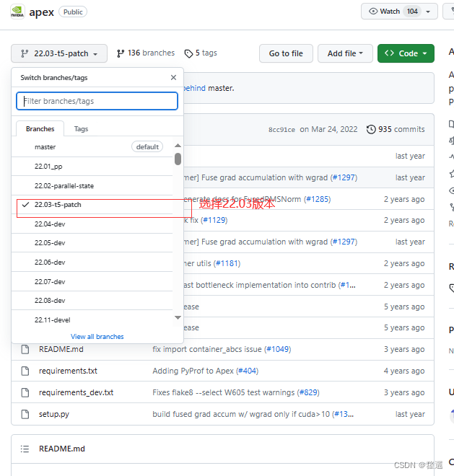Open the requirements.txt file
This screenshot has height=476, width=454.
tap(68, 371)
